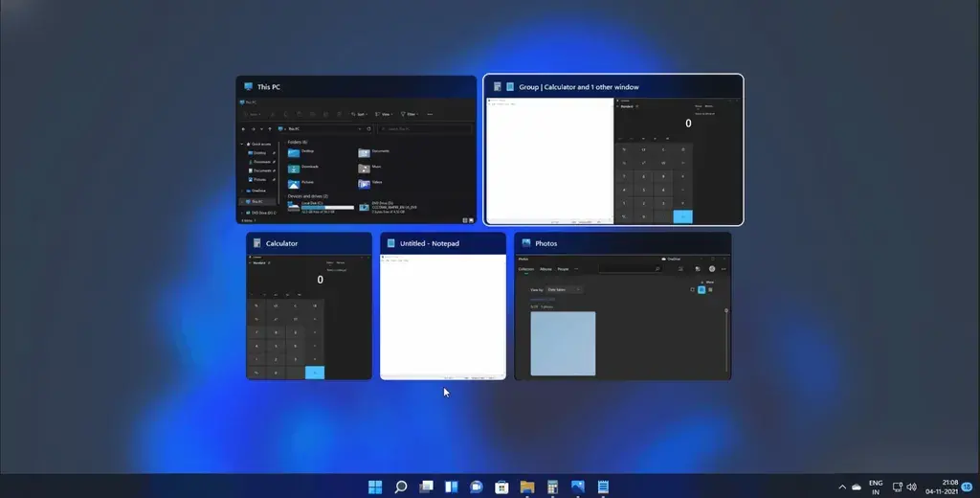
Task: Switch to the This PC window thumbnail
Action: point(356,149)
